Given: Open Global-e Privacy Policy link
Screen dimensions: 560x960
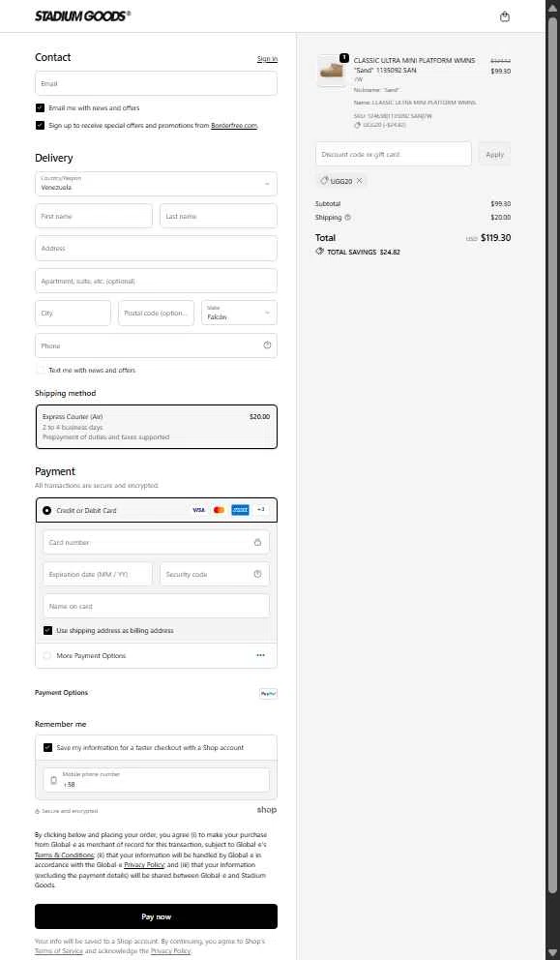Looking at the screenshot, I should click(144, 865).
